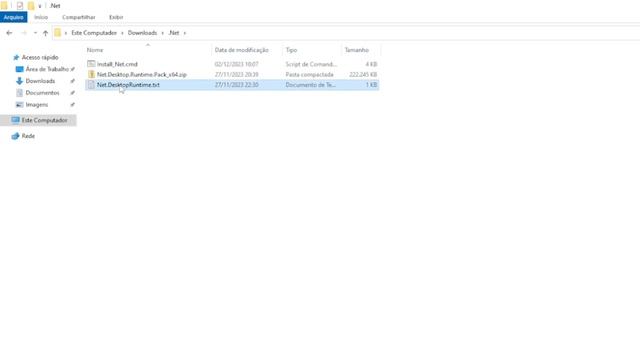The width and height of the screenshot is (640, 360).
Task: Click the 27/11/2023 22:30 date cell
Action: 236,85
